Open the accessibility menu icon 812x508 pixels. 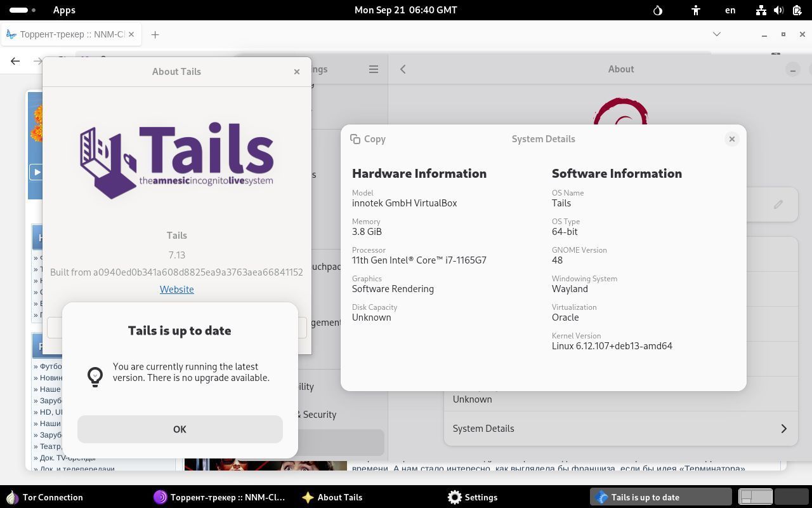coord(696,10)
